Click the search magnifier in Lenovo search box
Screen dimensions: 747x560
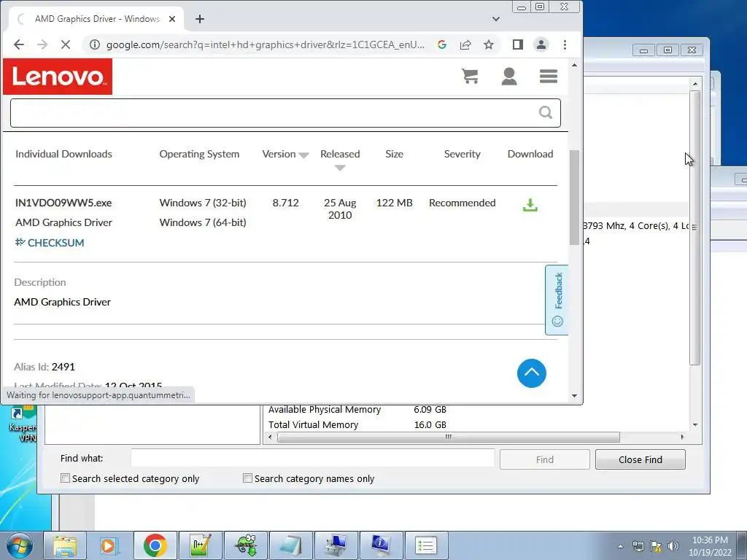tap(546, 112)
